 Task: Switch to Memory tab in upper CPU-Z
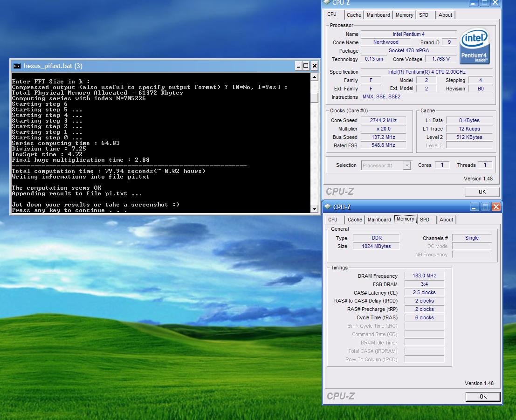click(x=404, y=15)
